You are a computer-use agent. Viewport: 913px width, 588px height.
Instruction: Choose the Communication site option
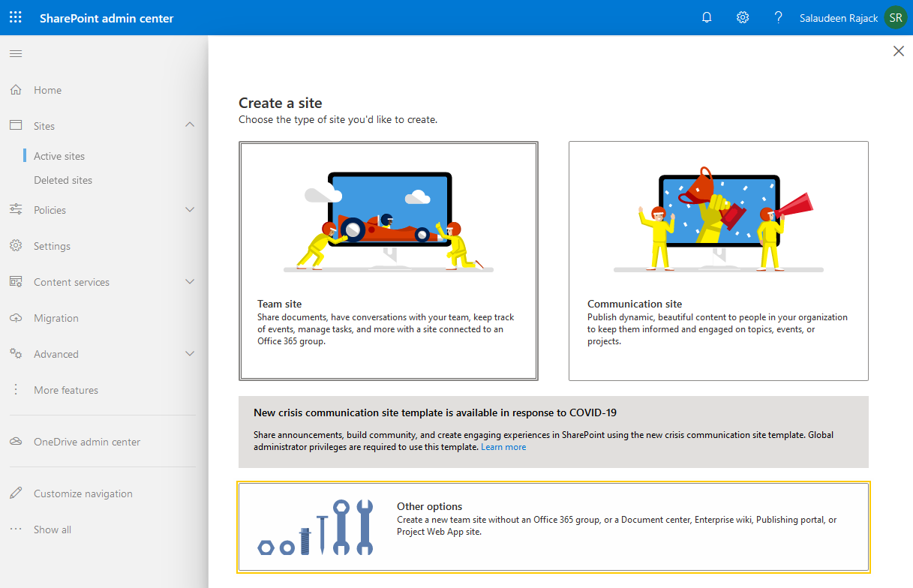[x=718, y=260]
